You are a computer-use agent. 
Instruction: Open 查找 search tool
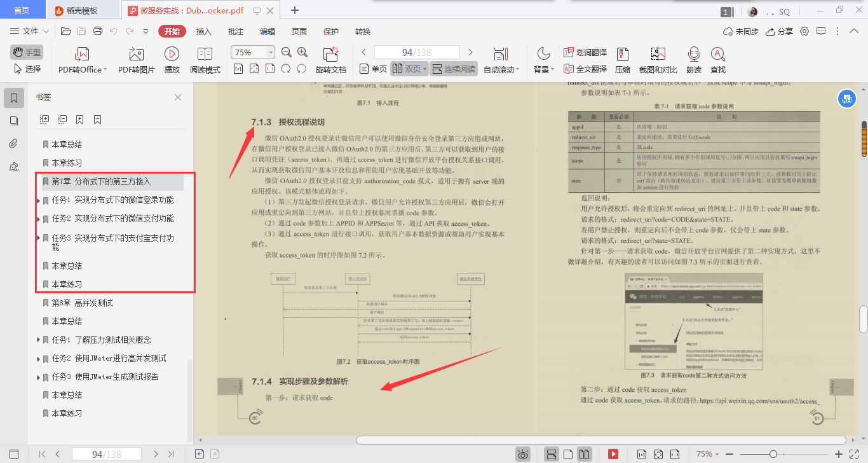point(718,60)
